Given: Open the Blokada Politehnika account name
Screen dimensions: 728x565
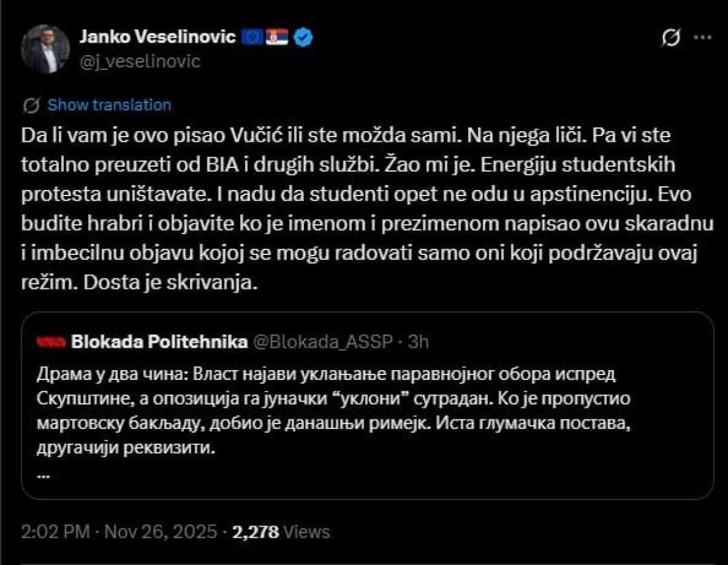Looking at the screenshot, I should click(x=160, y=342).
